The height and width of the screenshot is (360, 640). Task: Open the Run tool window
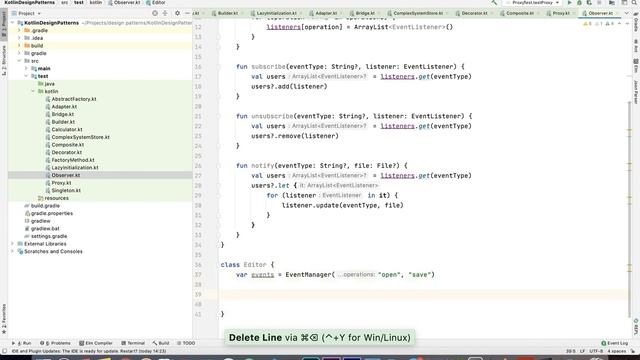coord(22,343)
